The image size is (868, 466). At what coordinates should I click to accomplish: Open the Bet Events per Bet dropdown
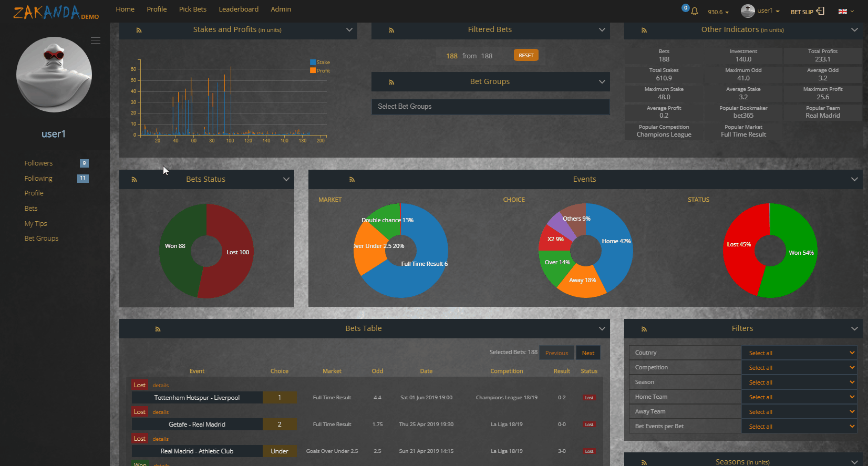coord(800,427)
